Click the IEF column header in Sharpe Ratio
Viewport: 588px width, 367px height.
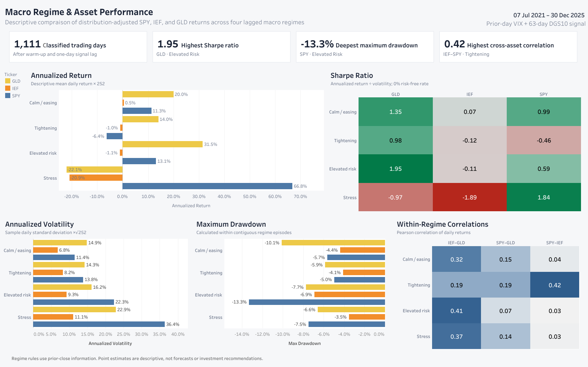470,94
